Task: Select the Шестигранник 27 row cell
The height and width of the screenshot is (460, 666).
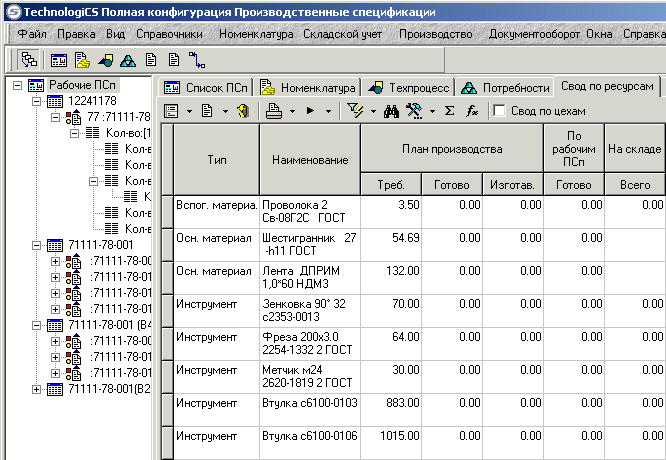Action: tap(308, 245)
